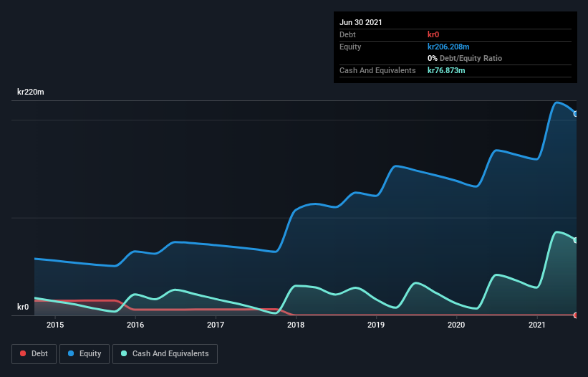Toggle the Cash And Equivalents legend button

coord(165,354)
